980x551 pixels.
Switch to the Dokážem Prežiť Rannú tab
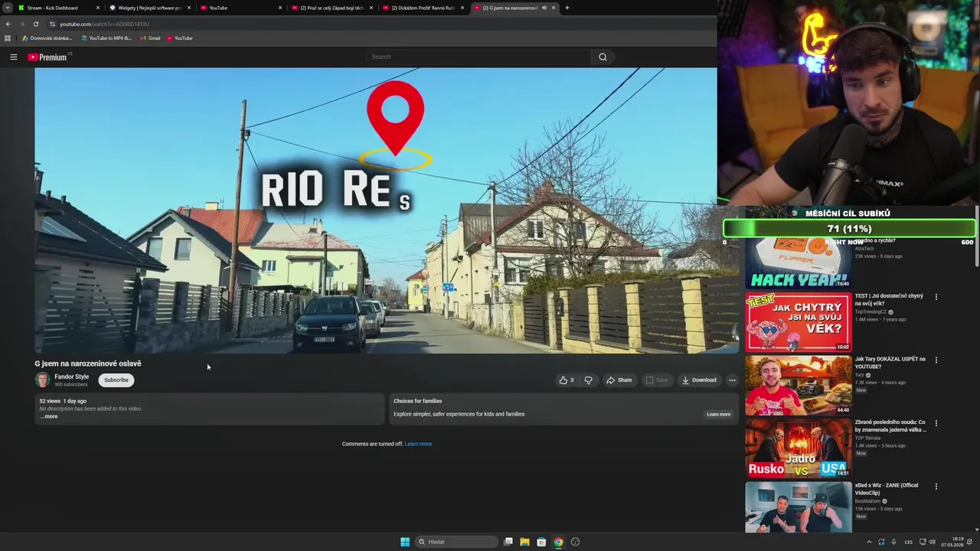[423, 8]
